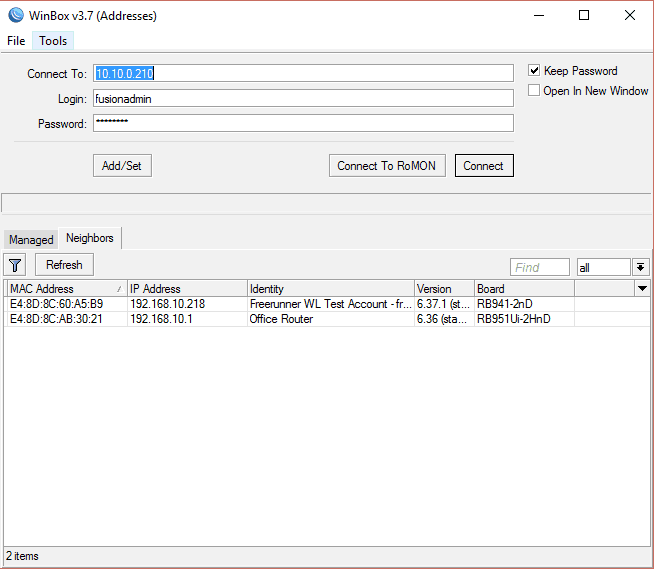Click the Connect button

[484, 166]
